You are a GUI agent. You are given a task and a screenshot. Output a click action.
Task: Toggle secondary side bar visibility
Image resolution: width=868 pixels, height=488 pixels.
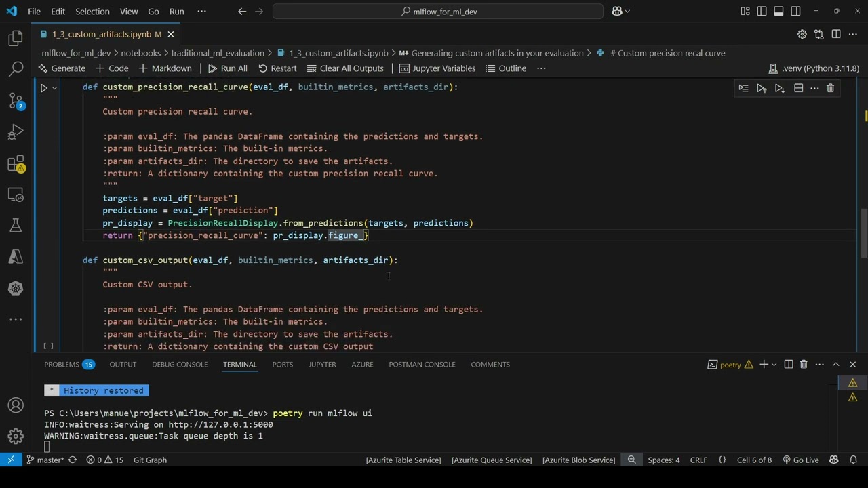[x=795, y=11]
